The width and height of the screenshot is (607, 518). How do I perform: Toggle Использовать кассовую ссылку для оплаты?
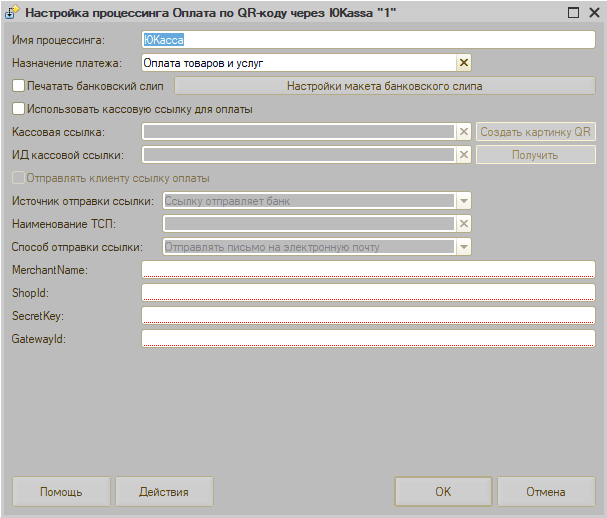pyautogui.click(x=19, y=109)
